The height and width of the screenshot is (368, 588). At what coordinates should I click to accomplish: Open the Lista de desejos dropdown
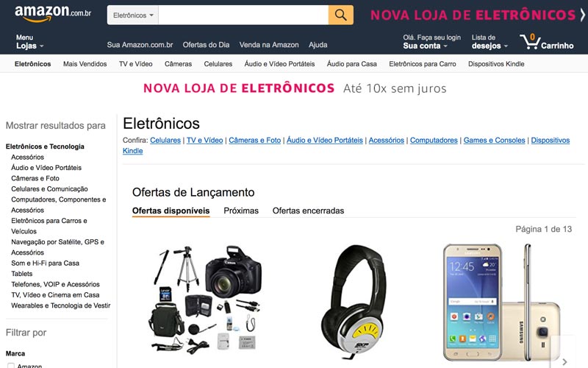coord(490,42)
